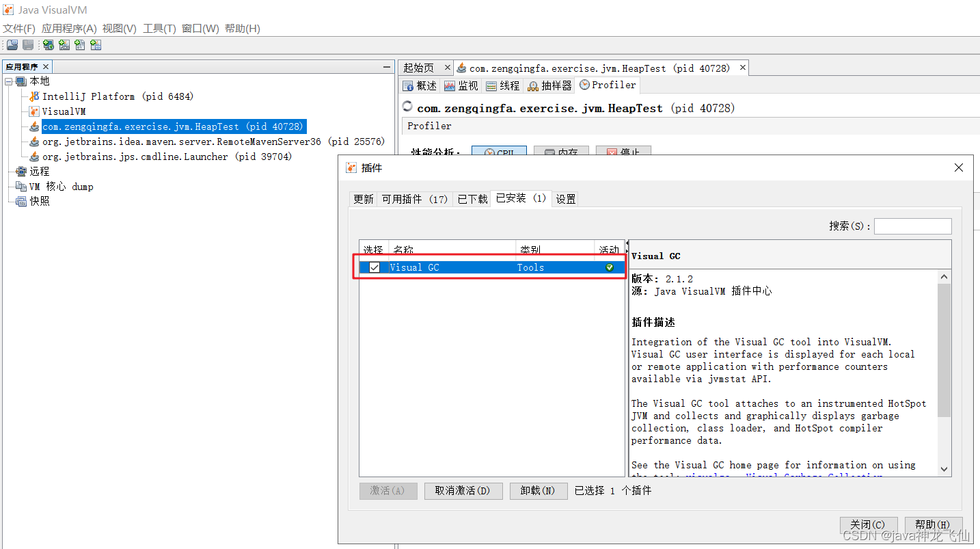Open the 窗口(W) menu
The height and width of the screenshot is (549, 980).
(x=200, y=29)
